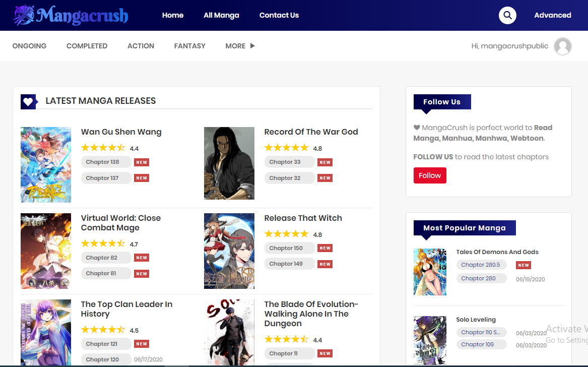
Task: Click NEW badge next to Chapter 138
Action: click(x=142, y=162)
